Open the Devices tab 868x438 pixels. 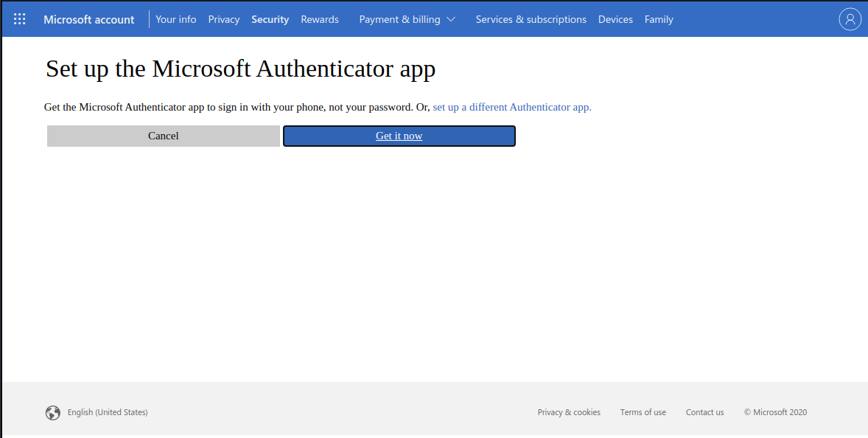[x=615, y=19]
